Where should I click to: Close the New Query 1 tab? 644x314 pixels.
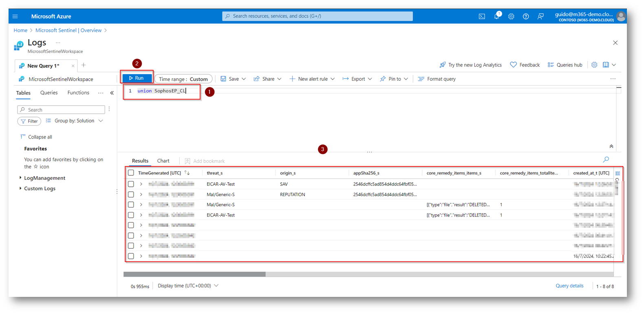[73, 66]
